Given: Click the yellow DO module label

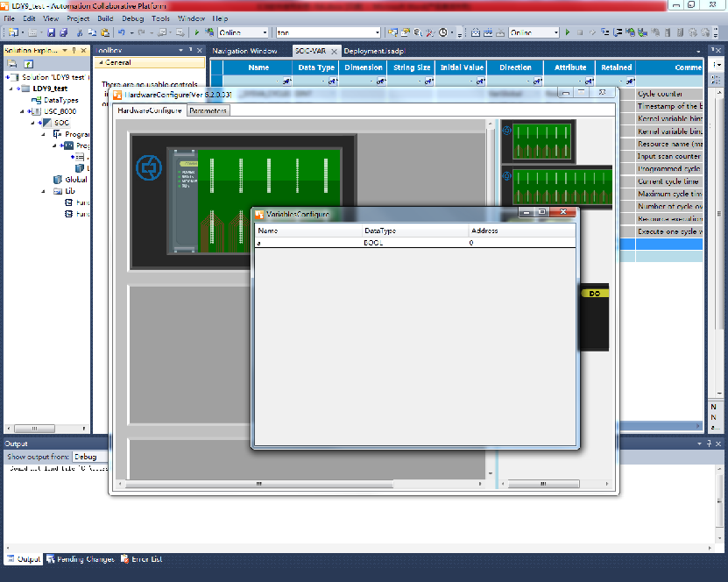Looking at the screenshot, I should [594, 293].
